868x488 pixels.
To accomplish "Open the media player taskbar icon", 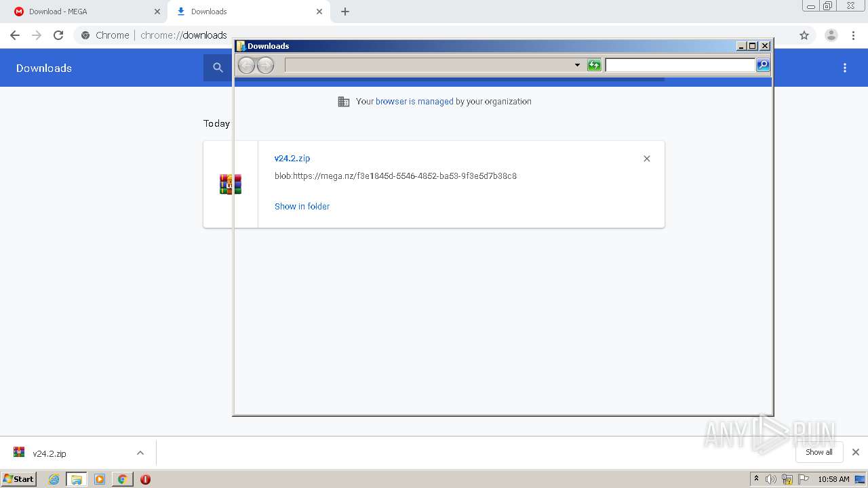I will tap(100, 479).
